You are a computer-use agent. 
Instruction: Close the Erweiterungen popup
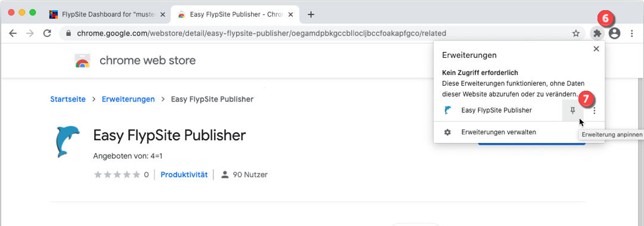tap(596, 49)
